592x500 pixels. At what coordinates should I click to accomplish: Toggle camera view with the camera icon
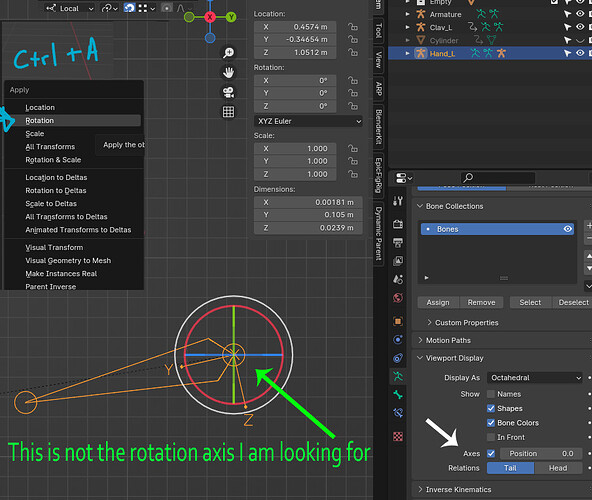(x=228, y=92)
